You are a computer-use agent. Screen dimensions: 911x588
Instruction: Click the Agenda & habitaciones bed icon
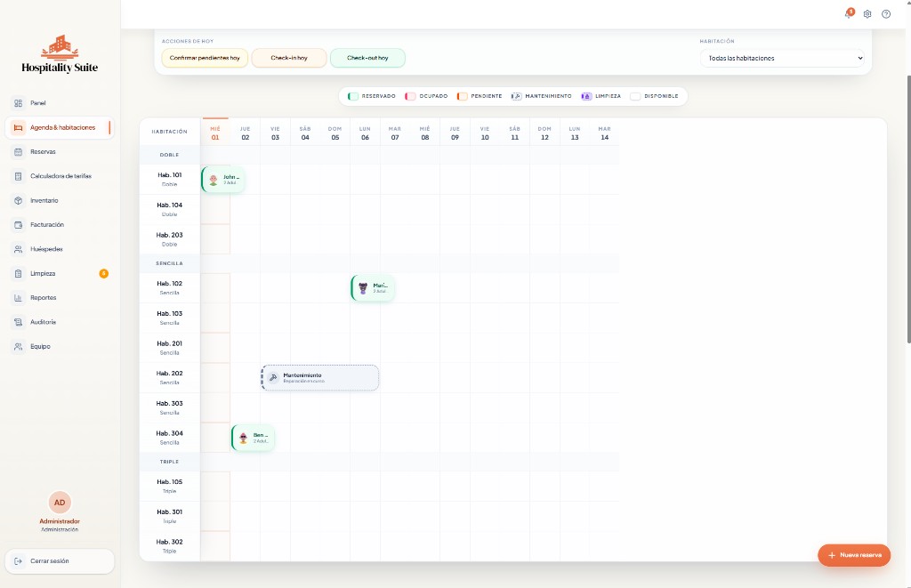tap(19, 127)
